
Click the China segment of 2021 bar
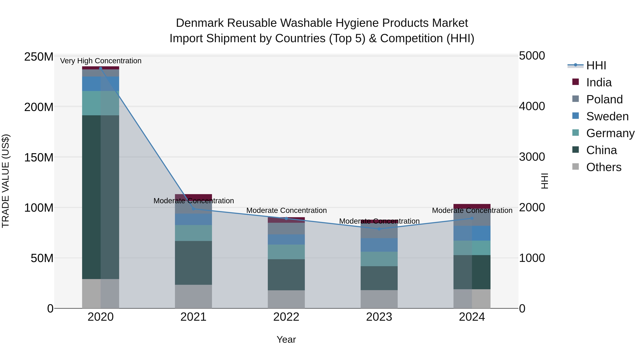(x=194, y=263)
